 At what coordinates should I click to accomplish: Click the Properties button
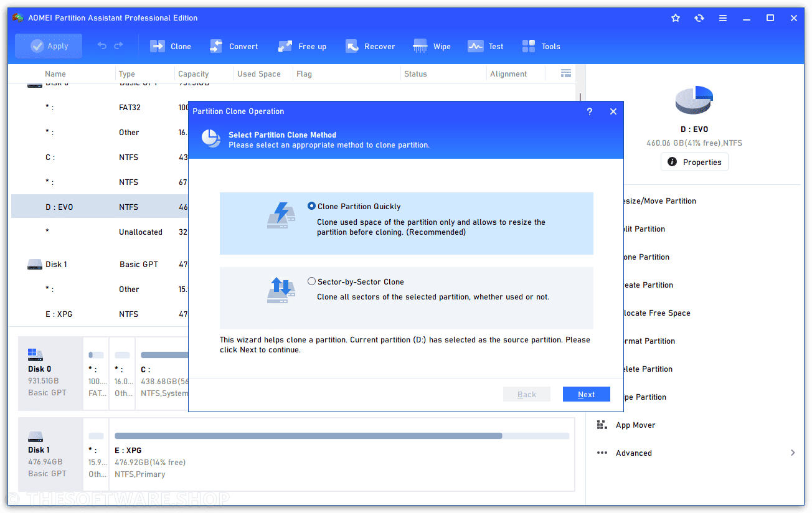coord(694,162)
